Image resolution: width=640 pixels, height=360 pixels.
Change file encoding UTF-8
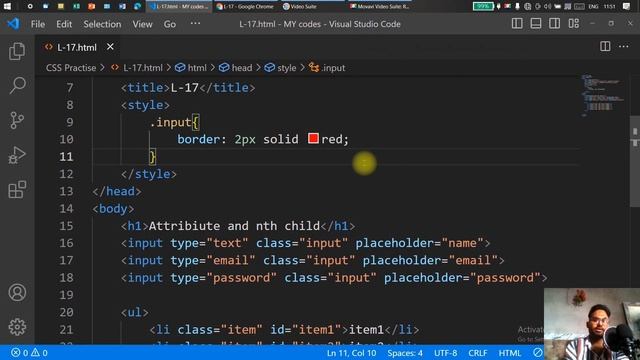(x=445, y=353)
